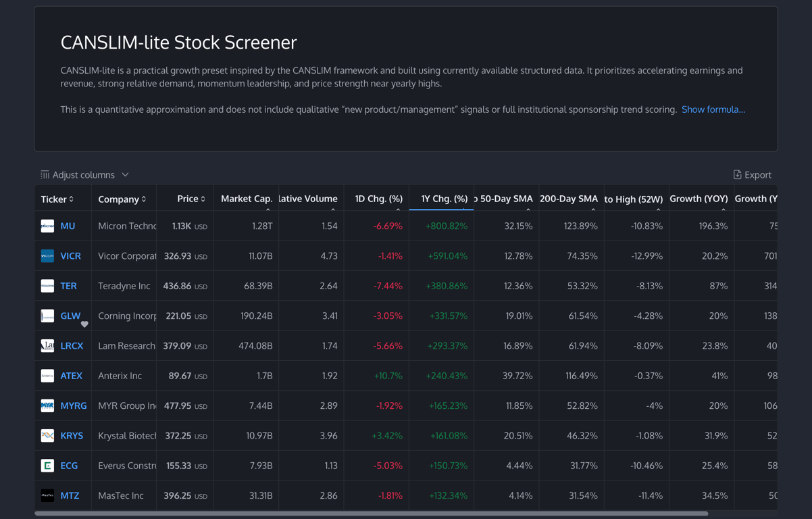Click the +150.73% yearly change value
This screenshot has height=519, width=812.
pyautogui.click(x=447, y=466)
